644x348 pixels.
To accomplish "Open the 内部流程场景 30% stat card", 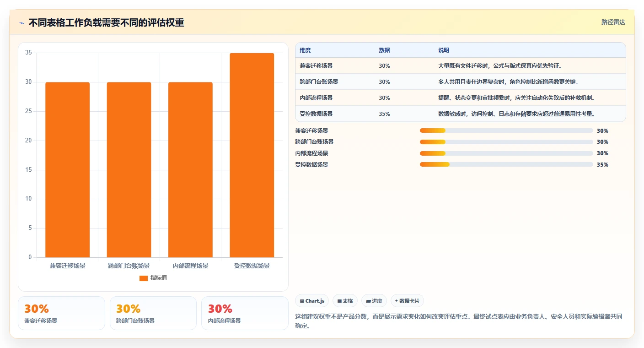I will [x=245, y=313].
